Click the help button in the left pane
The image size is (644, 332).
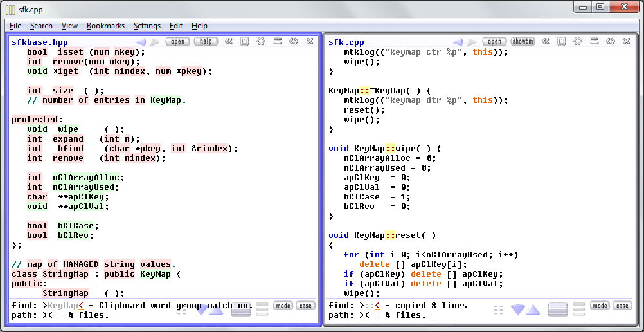tap(206, 42)
